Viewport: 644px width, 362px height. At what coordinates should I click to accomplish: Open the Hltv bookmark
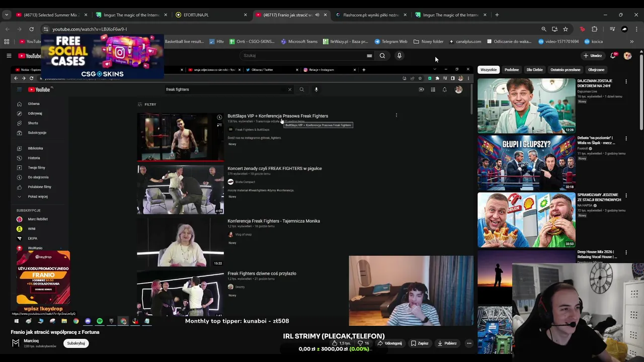[217, 42]
